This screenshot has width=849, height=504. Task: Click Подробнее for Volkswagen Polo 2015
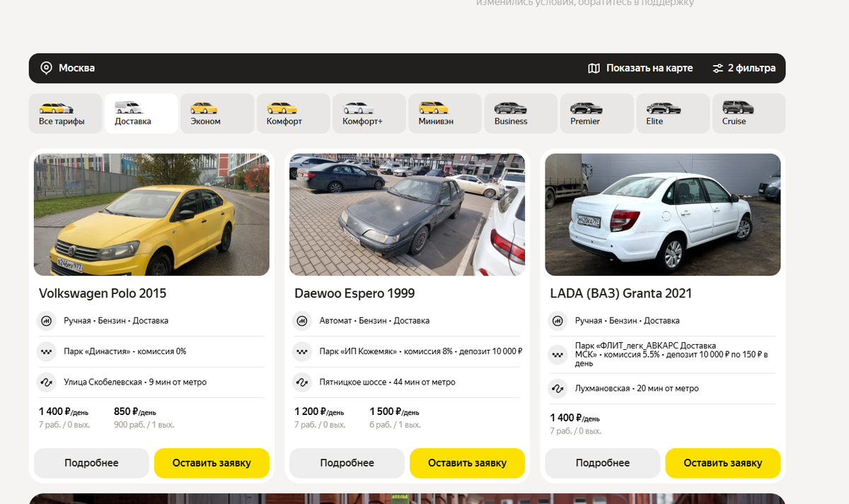point(91,463)
